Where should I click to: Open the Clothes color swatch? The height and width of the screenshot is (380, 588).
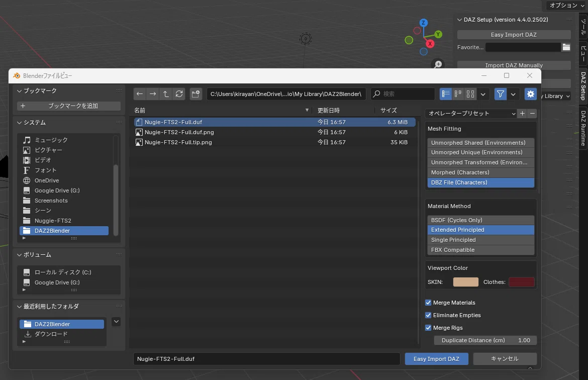[x=522, y=282]
